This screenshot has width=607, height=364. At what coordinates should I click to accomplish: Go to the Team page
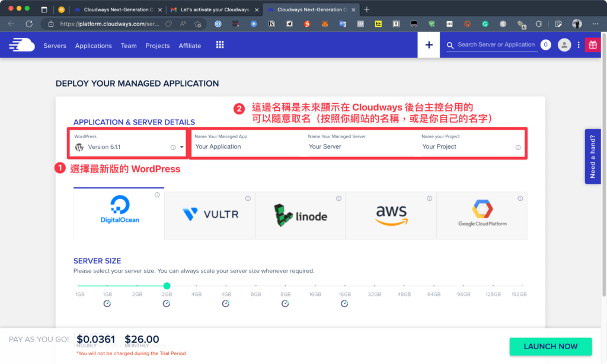[129, 46]
